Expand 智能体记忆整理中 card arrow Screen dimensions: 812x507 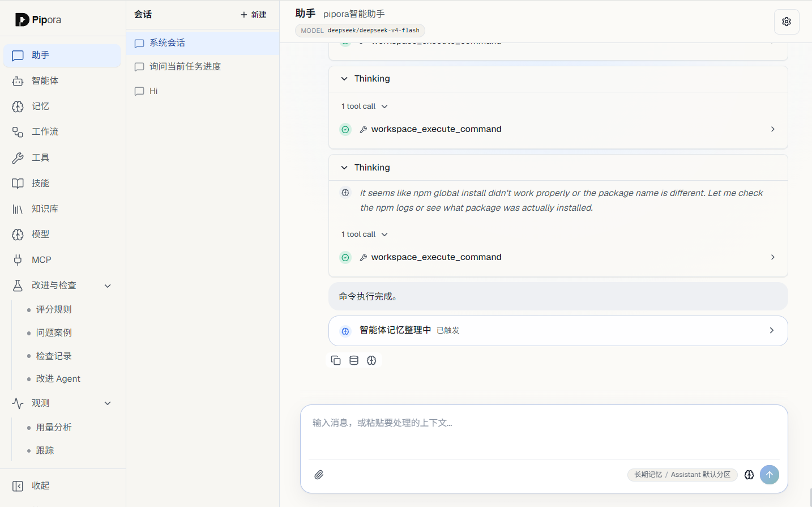click(x=772, y=330)
